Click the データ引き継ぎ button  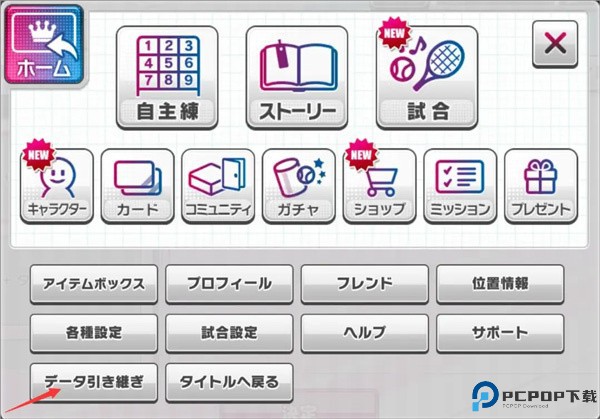(x=94, y=383)
